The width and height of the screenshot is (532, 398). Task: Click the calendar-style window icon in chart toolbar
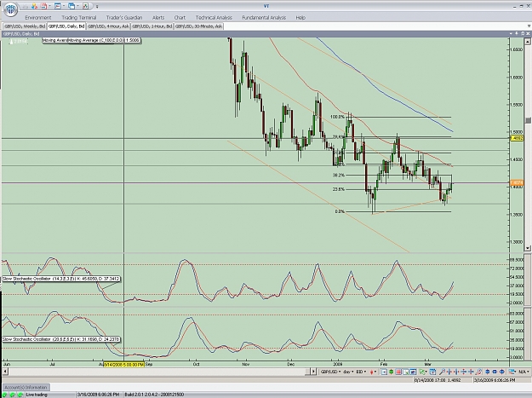[x=432, y=372]
